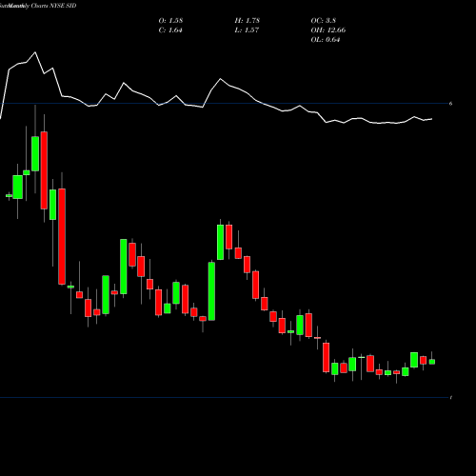The width and height of the screenshot is (476, 476).
Task: Select the last green candlestick on the right
Action: [432, 362]
